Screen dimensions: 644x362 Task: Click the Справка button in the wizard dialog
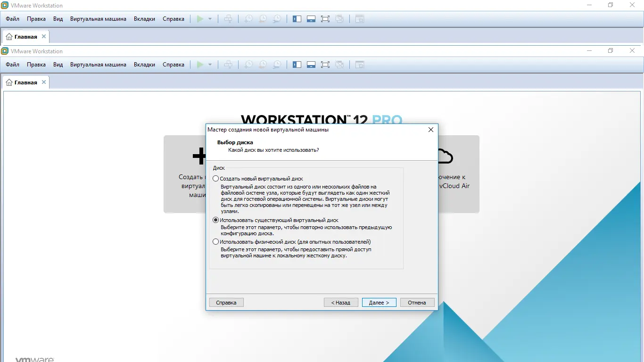[226, 303]
